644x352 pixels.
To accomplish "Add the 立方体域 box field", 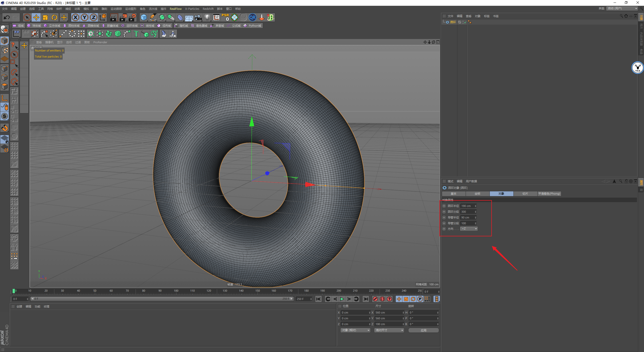I will [x=52, y=26].
